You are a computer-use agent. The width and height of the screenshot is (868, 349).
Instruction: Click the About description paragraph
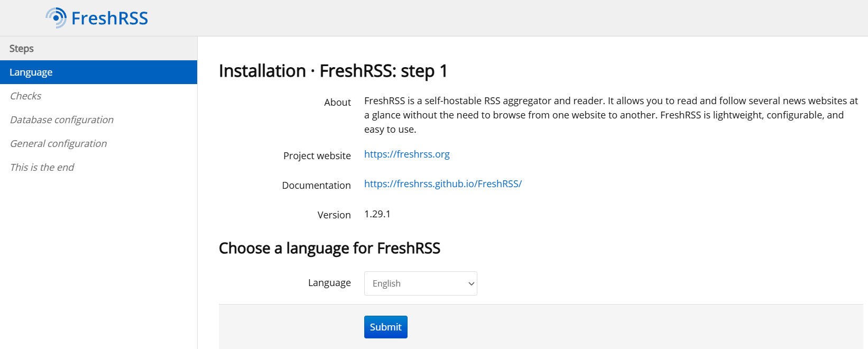[611, 115]
